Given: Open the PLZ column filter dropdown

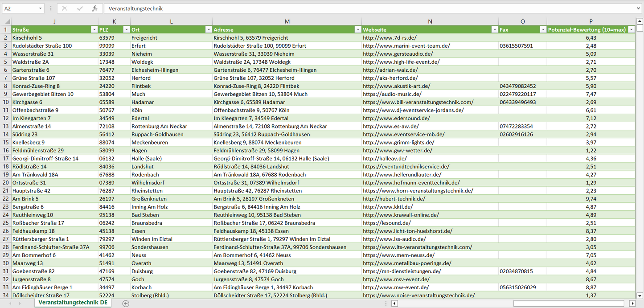Looking at the screenshot, I should coord(126,29).
